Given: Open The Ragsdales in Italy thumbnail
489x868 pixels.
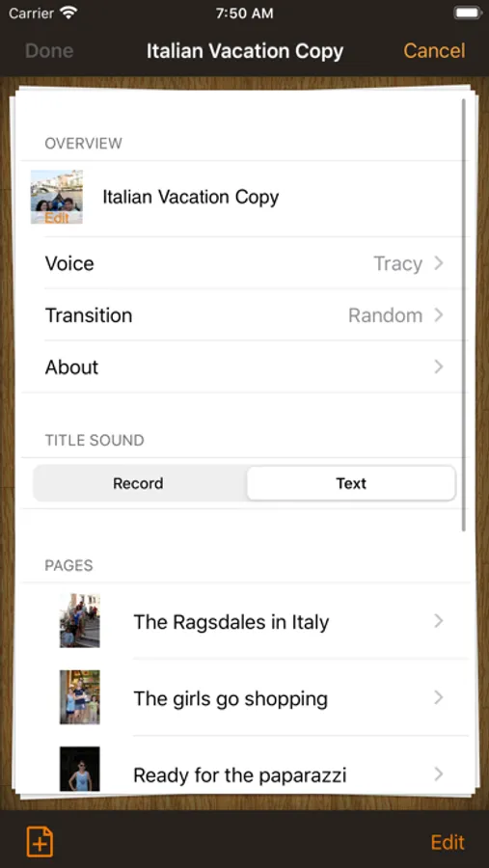Looking at the screenshot, I should pyautogui.click(x=80, y=620).
